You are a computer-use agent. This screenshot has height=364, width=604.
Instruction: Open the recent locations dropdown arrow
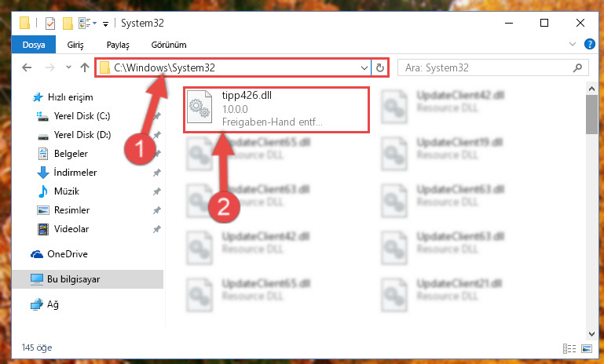point(68,67)
